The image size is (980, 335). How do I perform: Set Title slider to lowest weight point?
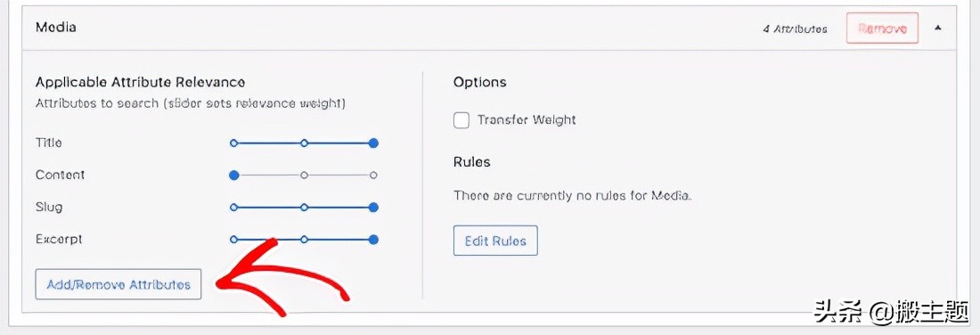pos(233,143)
